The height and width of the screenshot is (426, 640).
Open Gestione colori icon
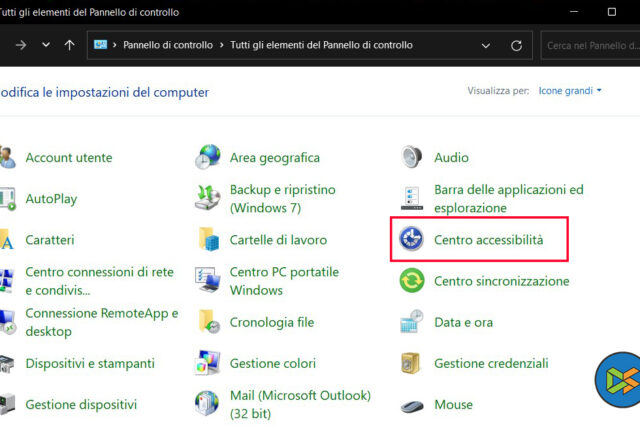[207, 363]
